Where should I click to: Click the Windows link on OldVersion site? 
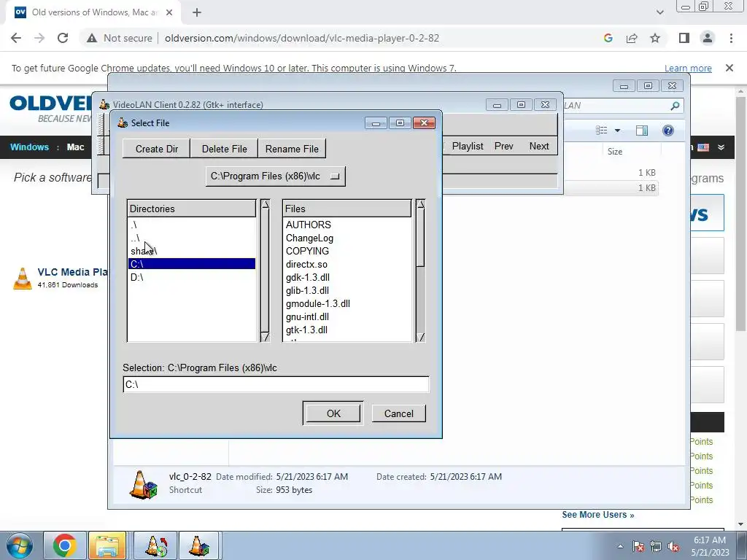29,147
